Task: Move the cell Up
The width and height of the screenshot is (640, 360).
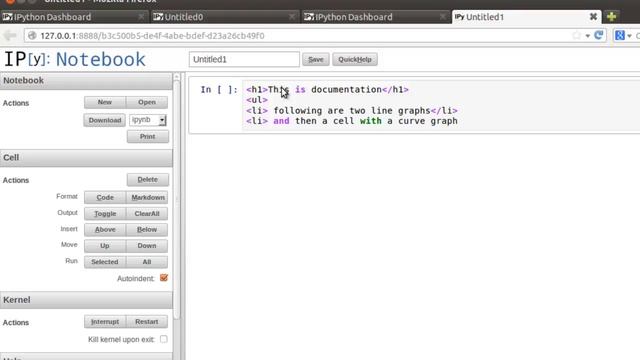Action: 105,246
